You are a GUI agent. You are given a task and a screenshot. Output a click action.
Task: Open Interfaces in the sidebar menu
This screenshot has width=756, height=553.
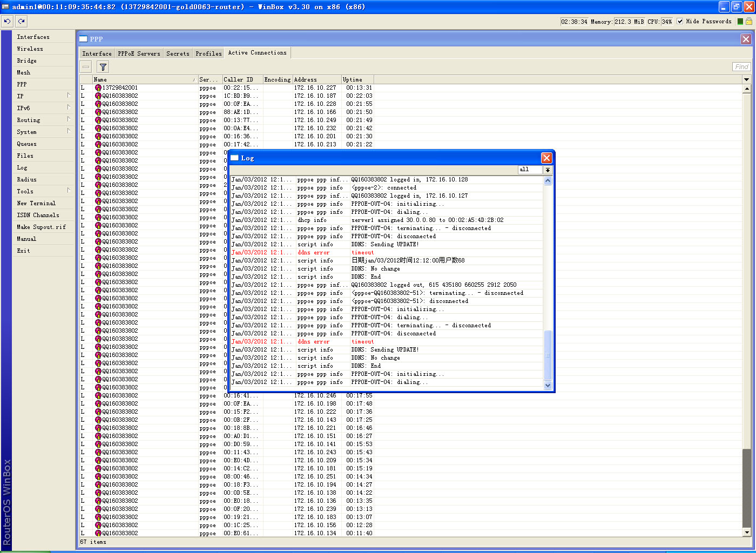pos(33,37)
